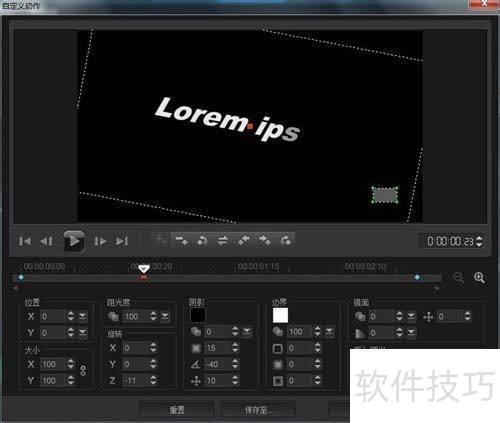Jump to the start with the Home button

click(x=24, y=241)
